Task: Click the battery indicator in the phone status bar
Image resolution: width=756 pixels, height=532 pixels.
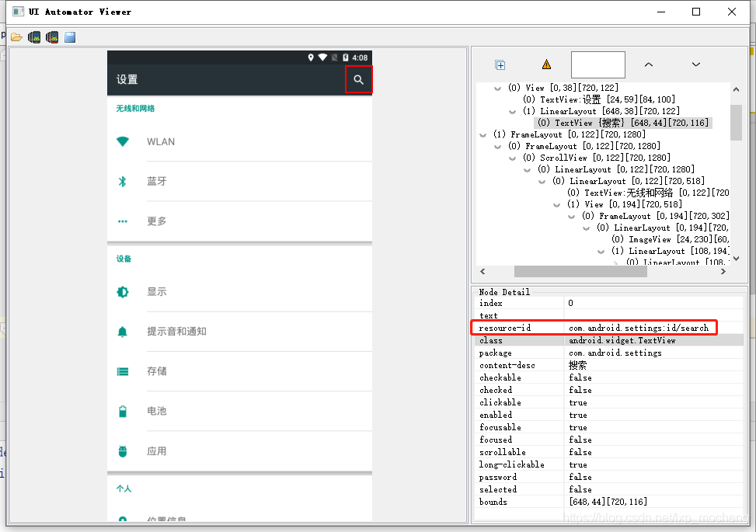Action: pos(345,57)
